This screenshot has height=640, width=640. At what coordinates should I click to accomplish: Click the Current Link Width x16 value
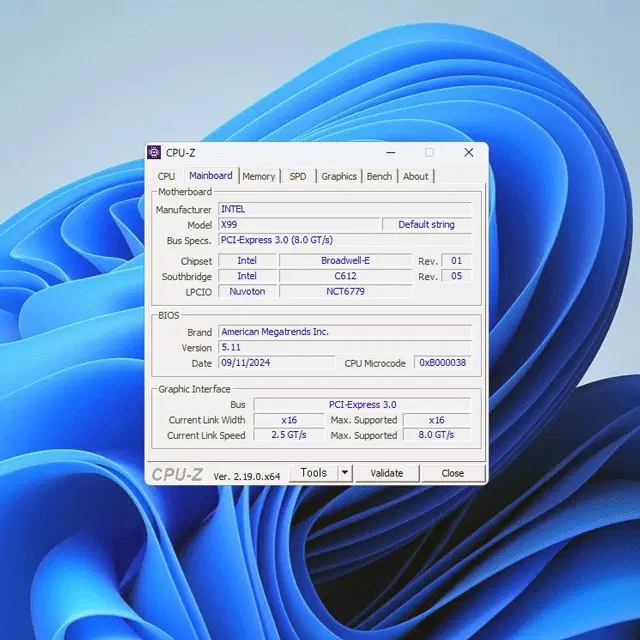pos(289,420)
